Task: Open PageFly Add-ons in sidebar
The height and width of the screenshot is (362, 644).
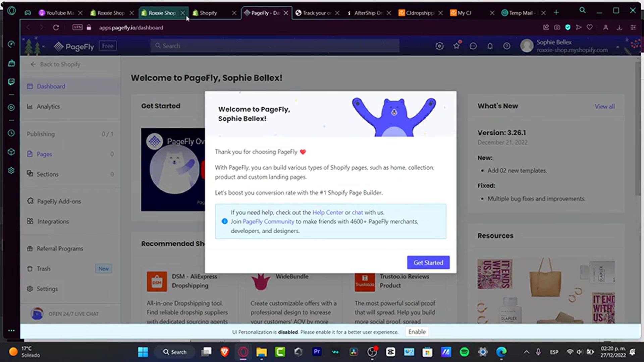Action: [70, 201]
